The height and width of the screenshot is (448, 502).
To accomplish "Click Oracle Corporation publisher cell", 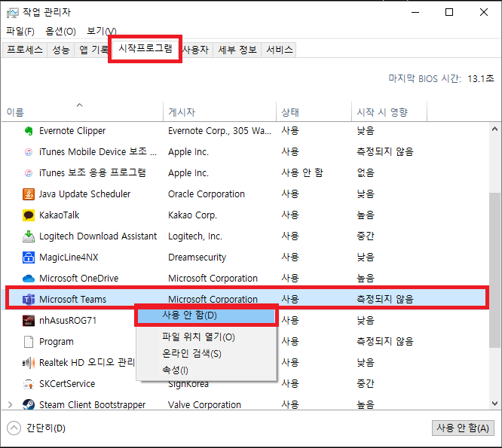I will tap(207, 194).
